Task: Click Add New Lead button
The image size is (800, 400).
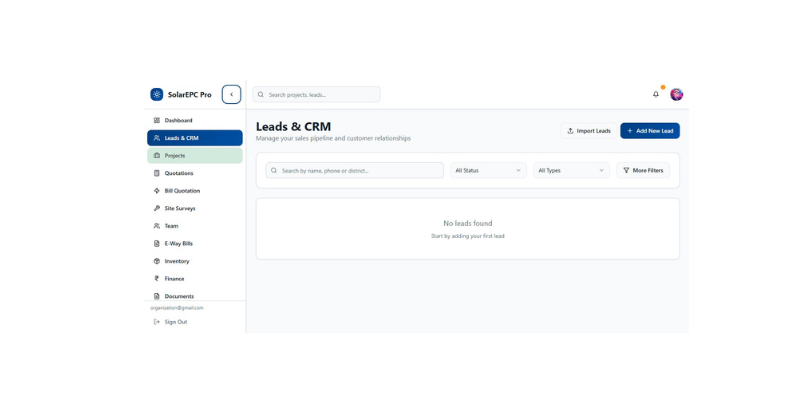Action: 650,131
